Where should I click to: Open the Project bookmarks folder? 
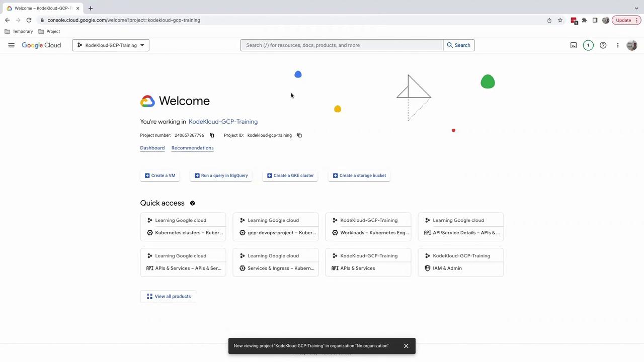49,31
